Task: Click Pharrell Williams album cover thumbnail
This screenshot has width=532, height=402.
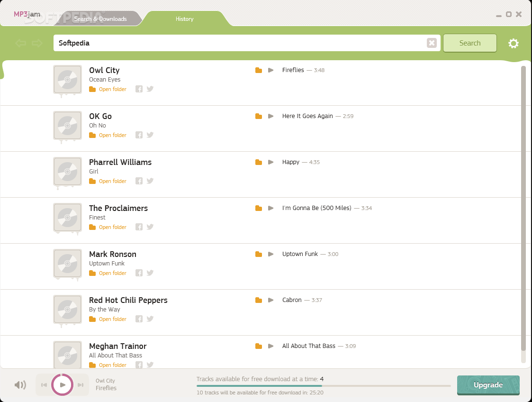Action: click(x=68, y=172)
